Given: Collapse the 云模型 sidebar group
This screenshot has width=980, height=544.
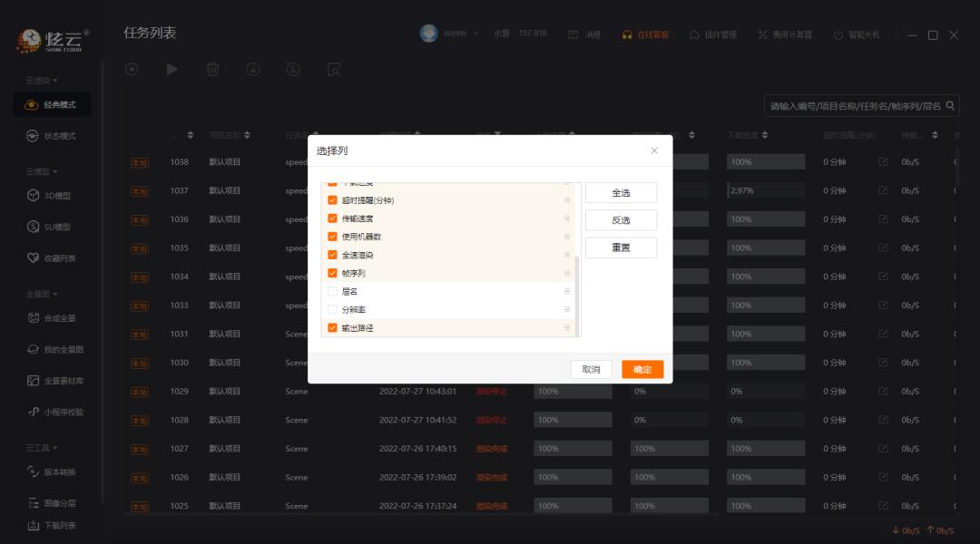Looking at the screenshot, I should pos(38,172).
